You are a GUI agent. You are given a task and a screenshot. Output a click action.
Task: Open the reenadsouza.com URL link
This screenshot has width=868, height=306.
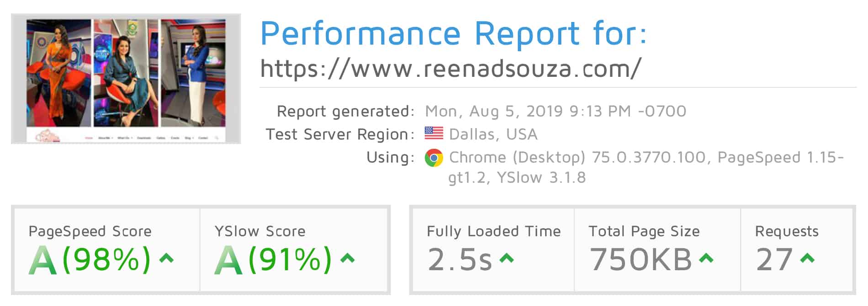coord(450,69)
